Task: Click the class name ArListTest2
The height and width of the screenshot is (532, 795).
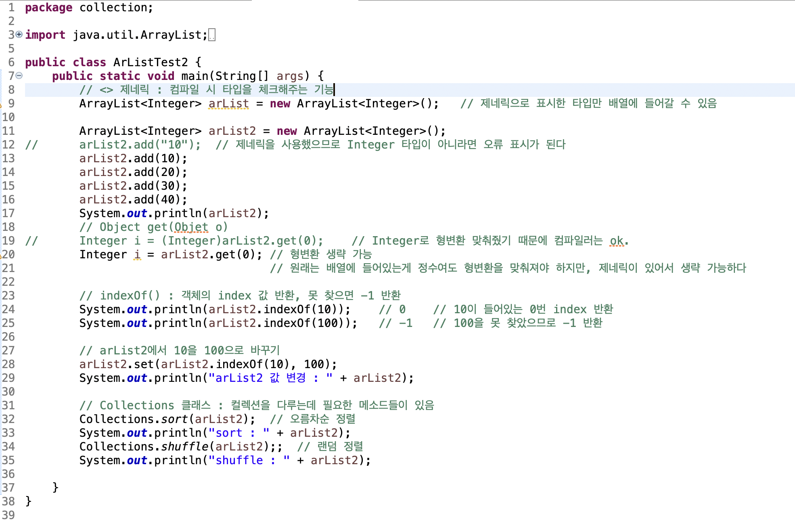Action: (151, 63)
